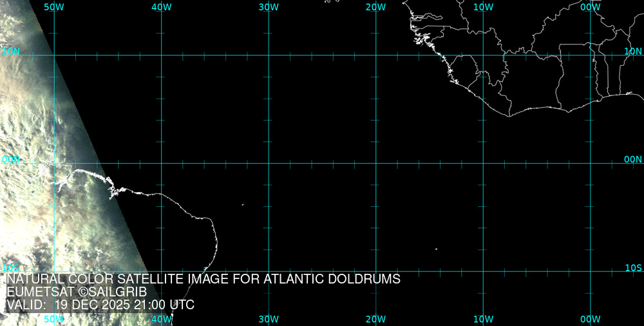Click the grid intersection of 10N and 20W
Viewport: 644px width, 326px height.
pos(375,55)
